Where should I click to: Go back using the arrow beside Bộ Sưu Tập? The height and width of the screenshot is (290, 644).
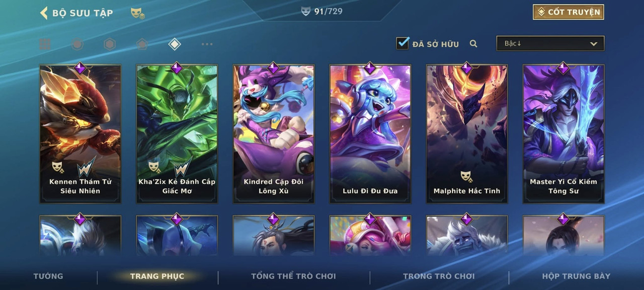pos(44,13)
